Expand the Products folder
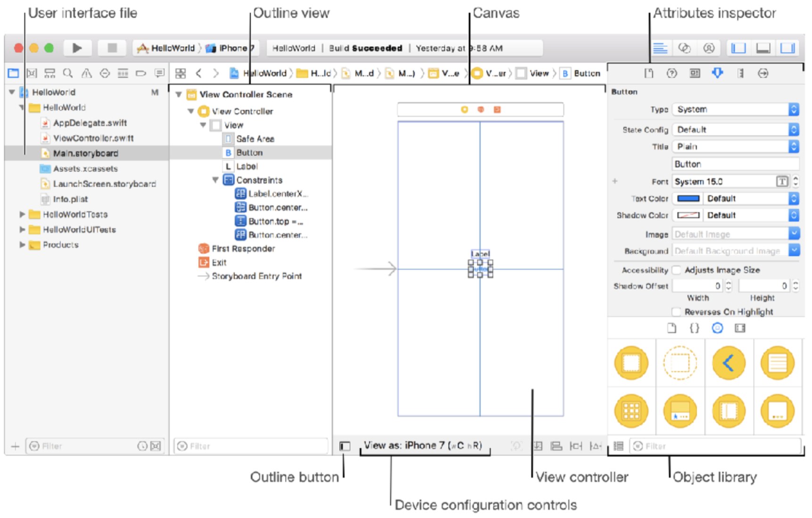The height and width of the screenshot is (518, 812). click(x=22, y=244)
